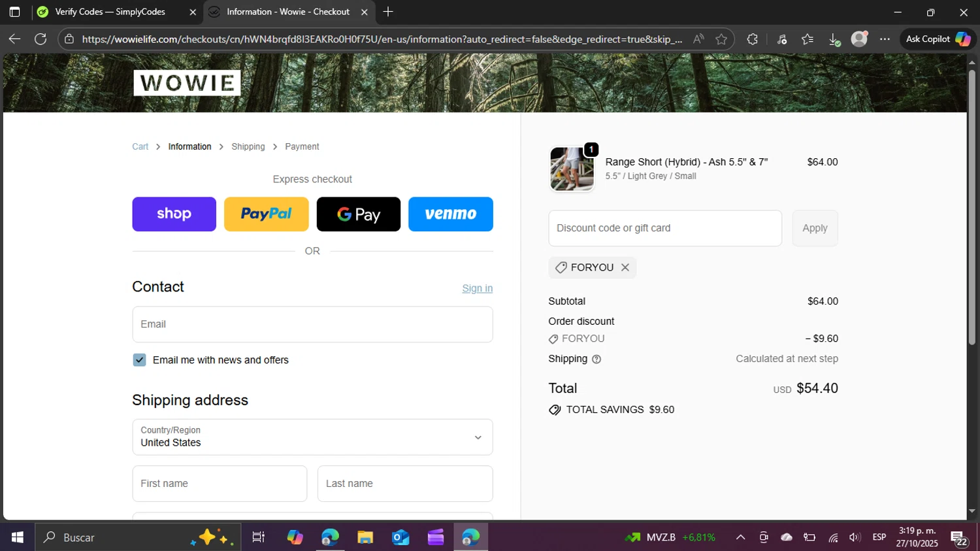Open the Sign in link

(x=478, y=288)
